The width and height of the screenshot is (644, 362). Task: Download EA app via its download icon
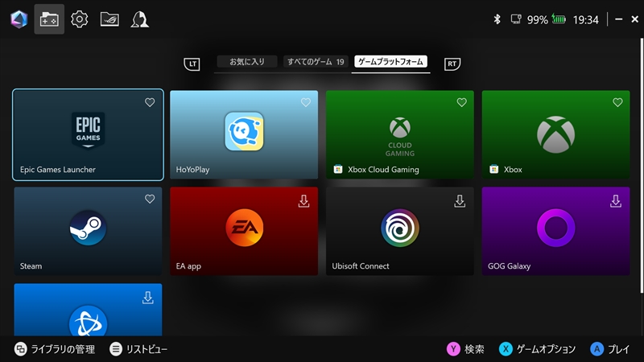(x=303, y=201)
